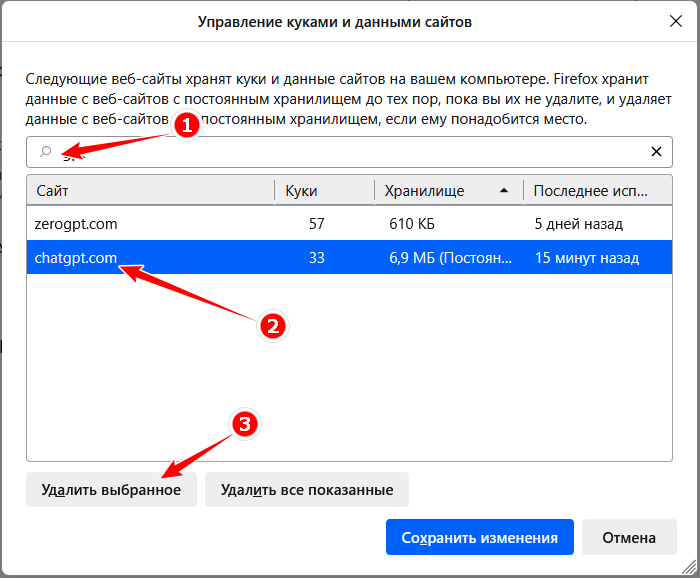Click the sort arrow in Хранилище column
The width and height of the screenshot is (700, 578).
pos(504,191)
